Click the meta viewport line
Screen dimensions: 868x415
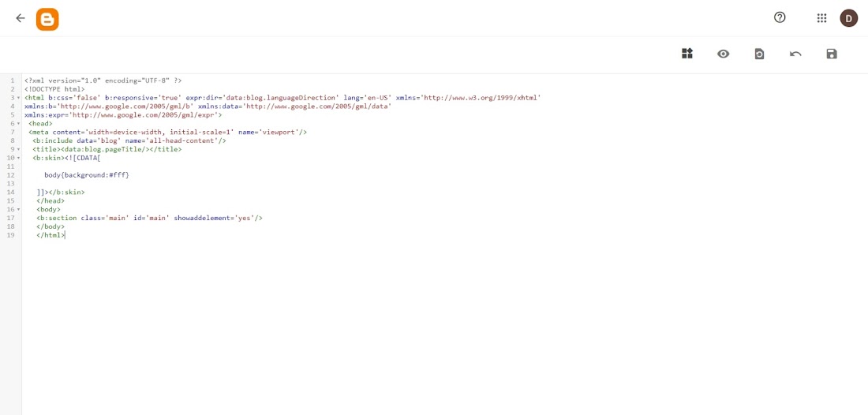pyautogui.click(x=168, y=133)
